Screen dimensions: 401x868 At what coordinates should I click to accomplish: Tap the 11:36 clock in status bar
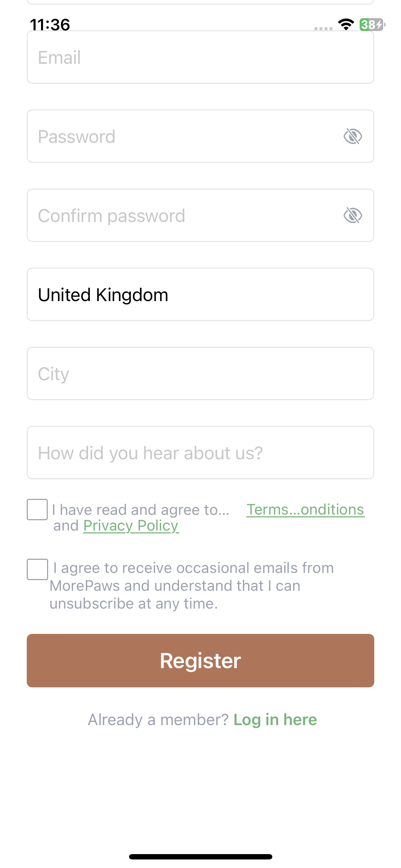[50, 25]
